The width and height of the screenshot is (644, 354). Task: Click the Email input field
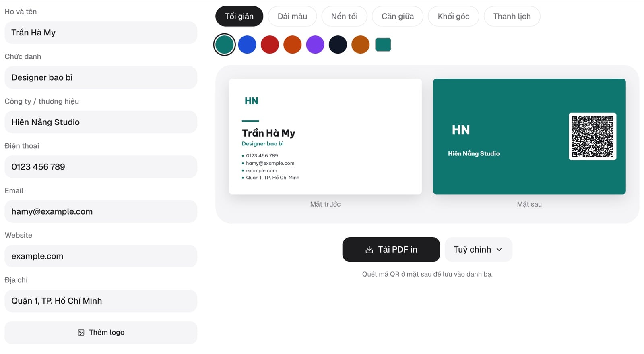click(101, 211)
